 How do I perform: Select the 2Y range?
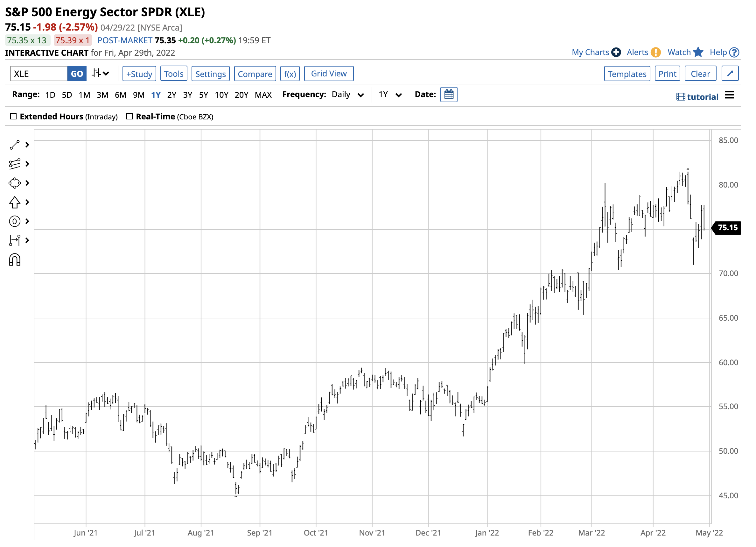click(x=172, y=96)
